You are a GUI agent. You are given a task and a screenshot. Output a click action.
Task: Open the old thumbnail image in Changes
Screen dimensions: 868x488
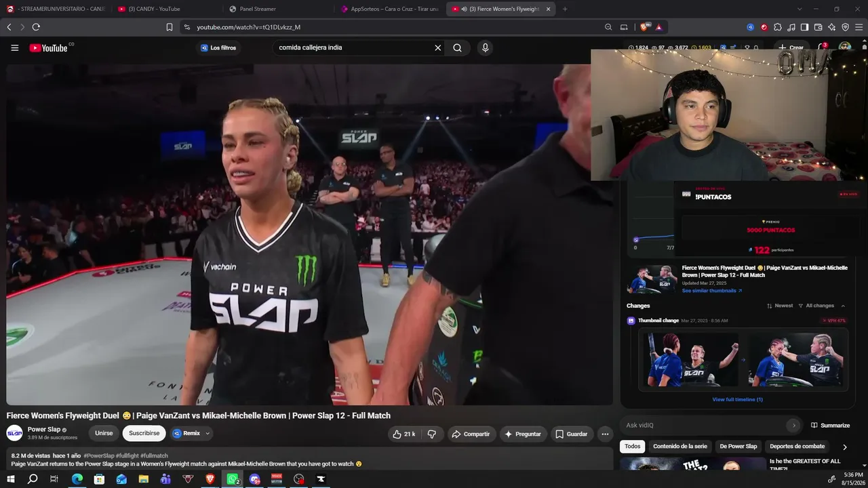coord(690,361)
